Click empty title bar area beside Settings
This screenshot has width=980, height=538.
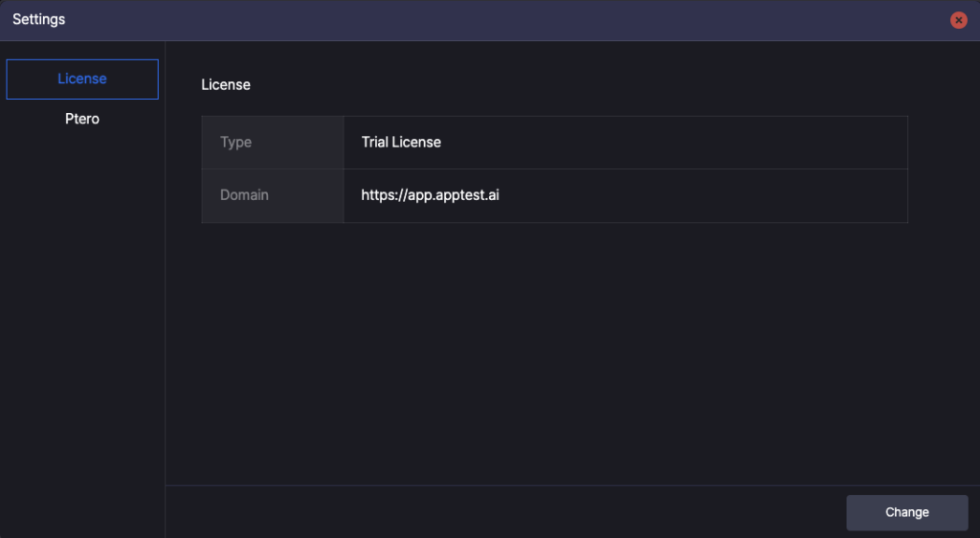tap(500, 20)
